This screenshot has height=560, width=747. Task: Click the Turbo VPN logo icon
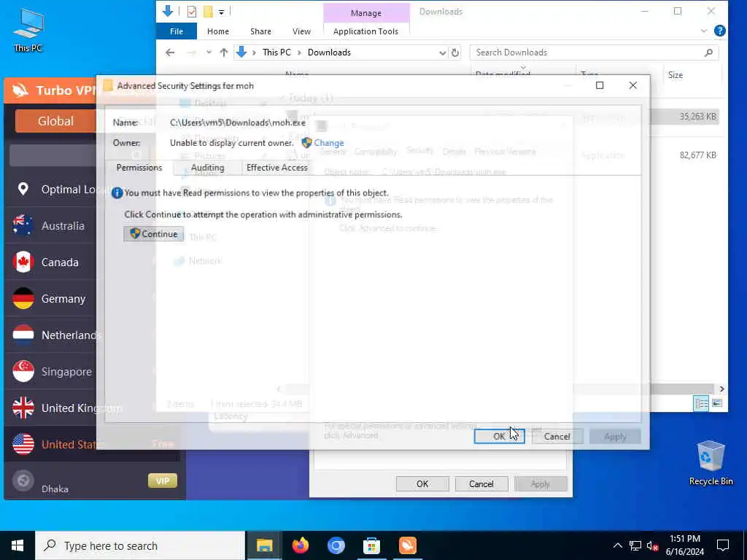pos(20,90)
